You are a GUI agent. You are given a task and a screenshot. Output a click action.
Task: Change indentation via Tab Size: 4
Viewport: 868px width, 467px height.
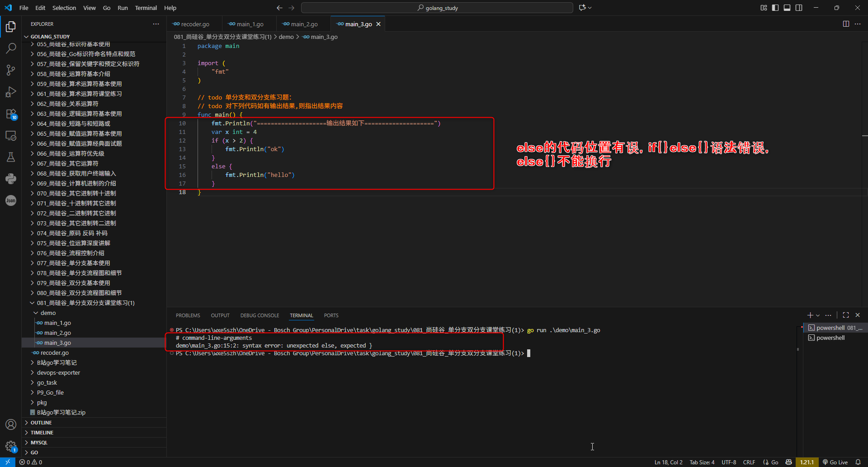702,462
